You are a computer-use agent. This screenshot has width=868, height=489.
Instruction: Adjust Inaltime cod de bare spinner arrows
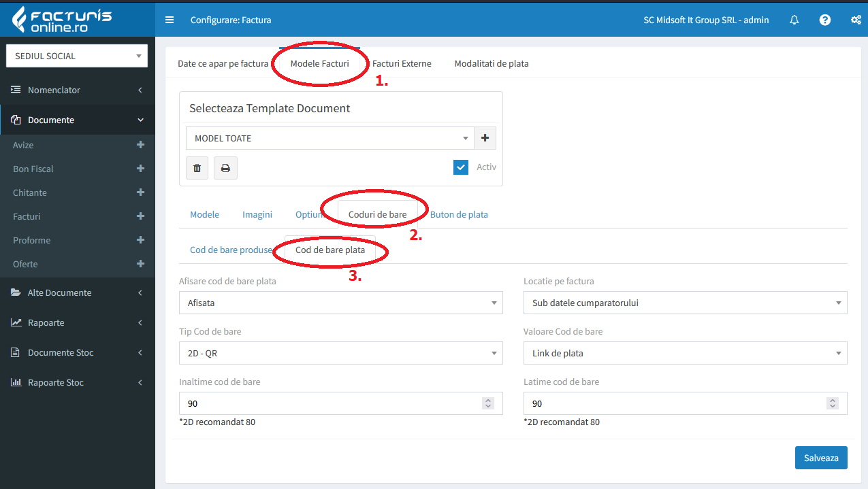coord(488,403)
